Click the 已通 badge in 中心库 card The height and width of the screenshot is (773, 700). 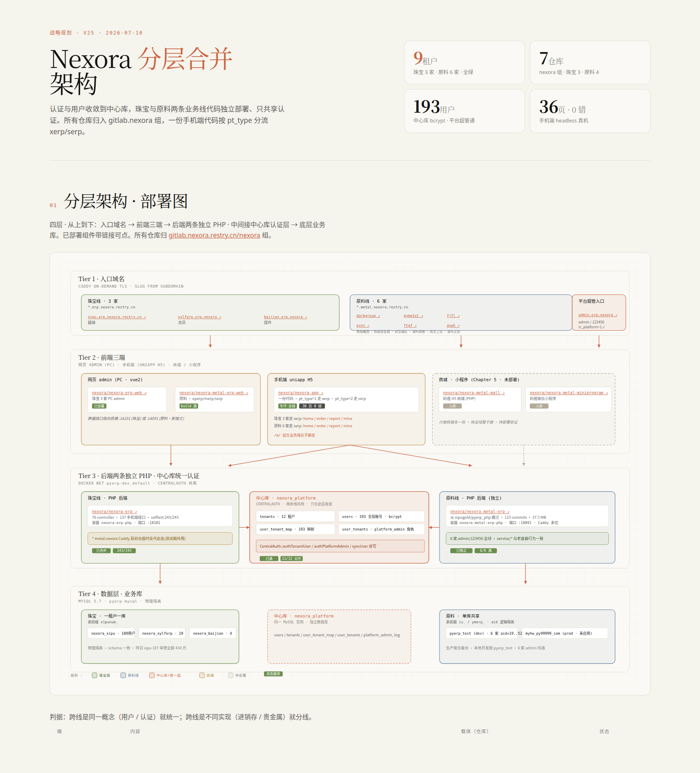[269, 559]
